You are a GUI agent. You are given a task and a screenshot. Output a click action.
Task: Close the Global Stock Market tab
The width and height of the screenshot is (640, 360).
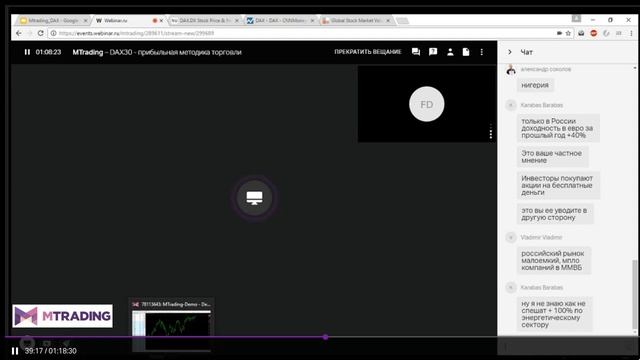click(388, 20)
